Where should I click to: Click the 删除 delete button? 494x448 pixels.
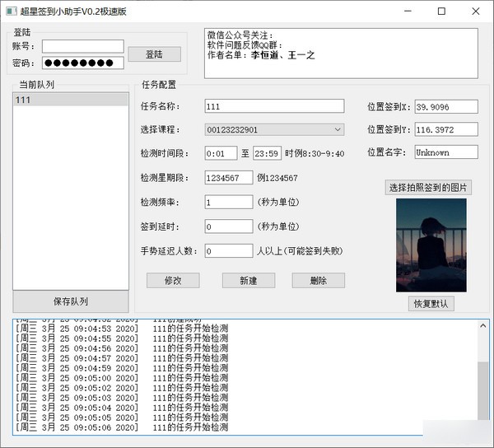tap(319, 280)
